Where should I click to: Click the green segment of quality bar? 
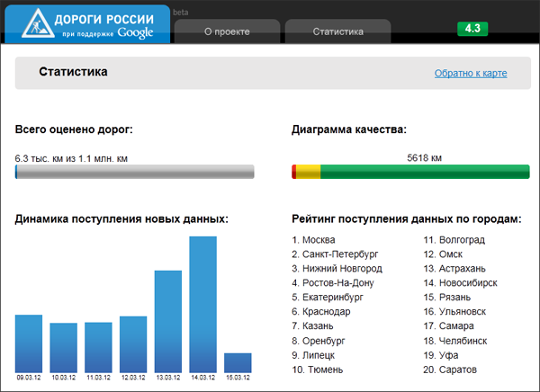(x=425, y=172)
